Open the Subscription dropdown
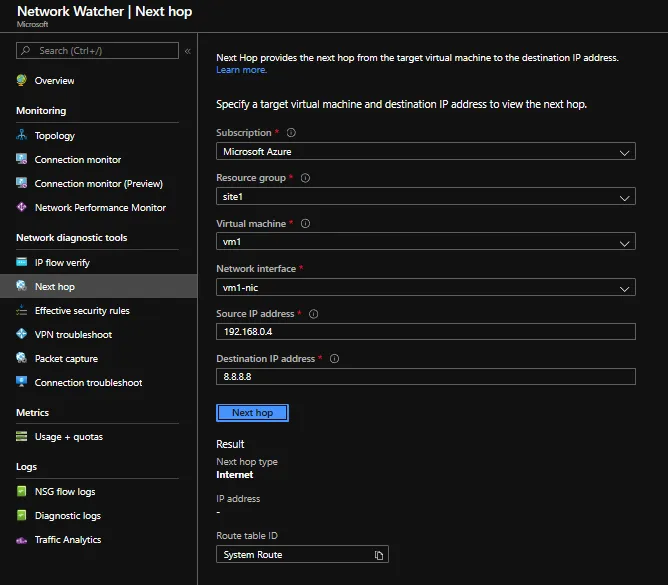This screenshot has width=668, height=585. (x=425, y=152)
